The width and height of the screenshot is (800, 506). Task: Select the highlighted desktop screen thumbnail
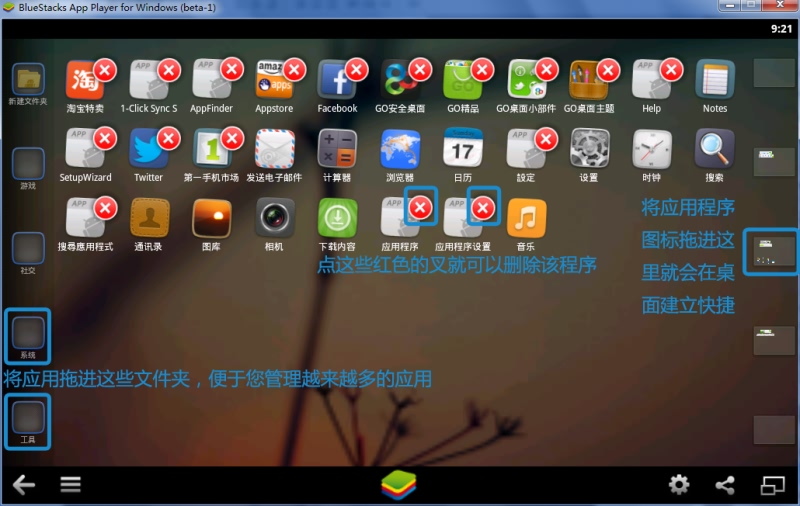(773, 252)
